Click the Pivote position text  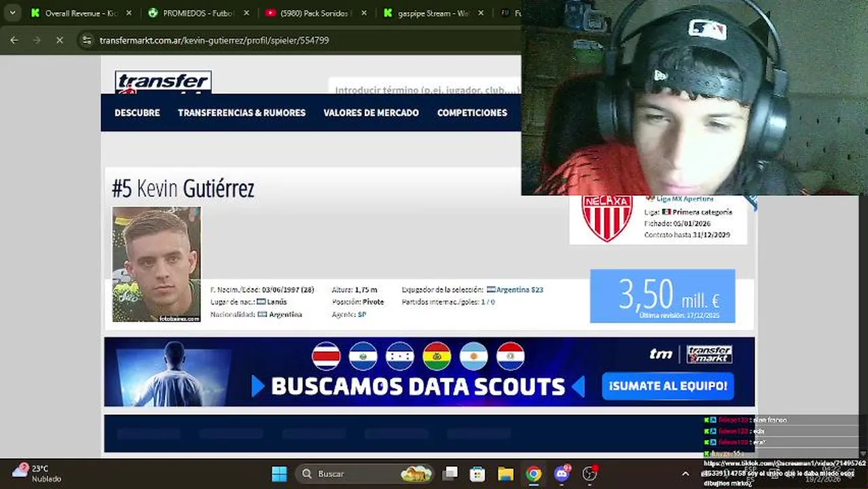click(373, 302)
